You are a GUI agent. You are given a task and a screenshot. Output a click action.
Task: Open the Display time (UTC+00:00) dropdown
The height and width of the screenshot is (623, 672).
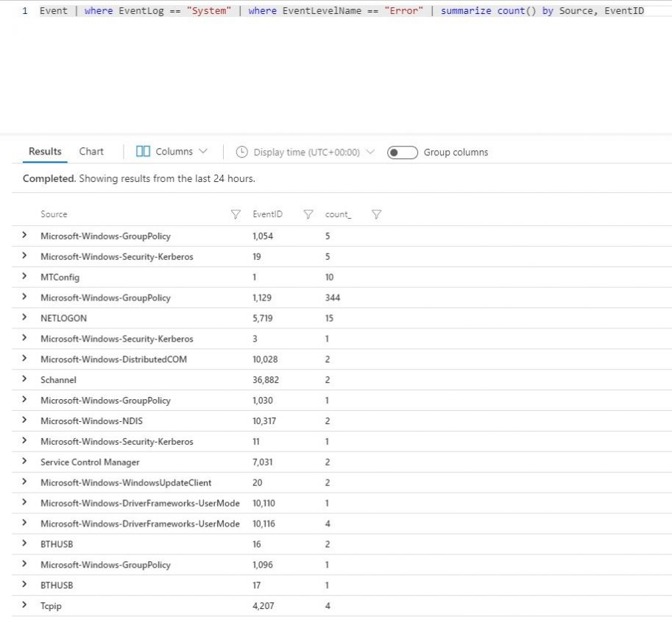(372, 152)
